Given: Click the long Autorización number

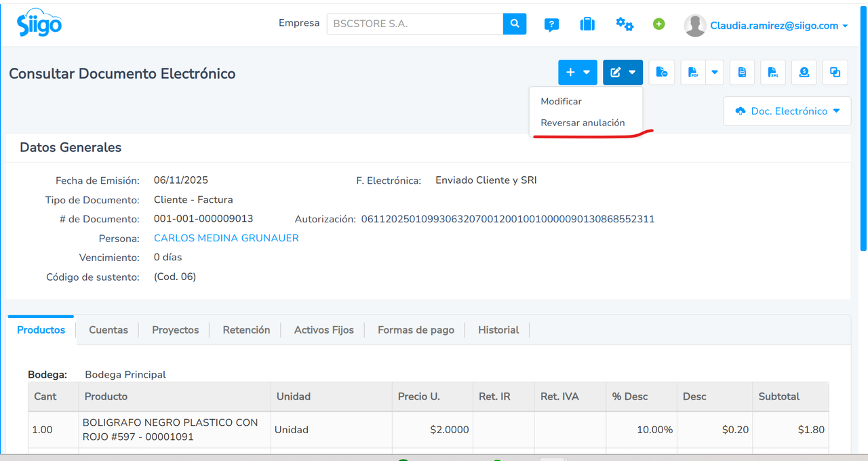Looking at the screenshot, I should (508, 219).
